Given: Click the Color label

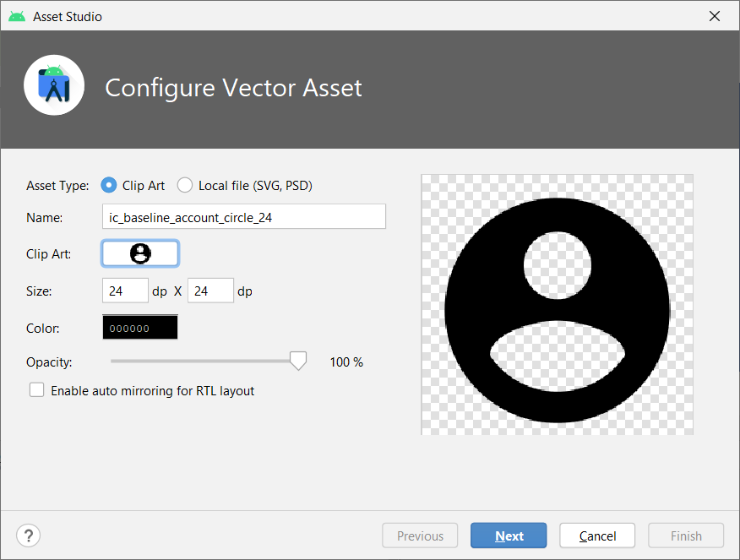Looking at the screenshot, I should (x=43, y=329).
